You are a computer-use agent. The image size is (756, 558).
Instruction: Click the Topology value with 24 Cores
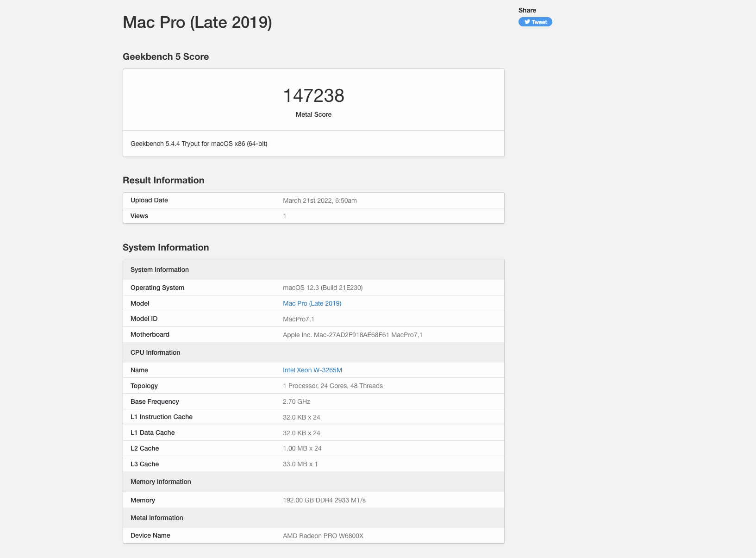click(333, 386)
